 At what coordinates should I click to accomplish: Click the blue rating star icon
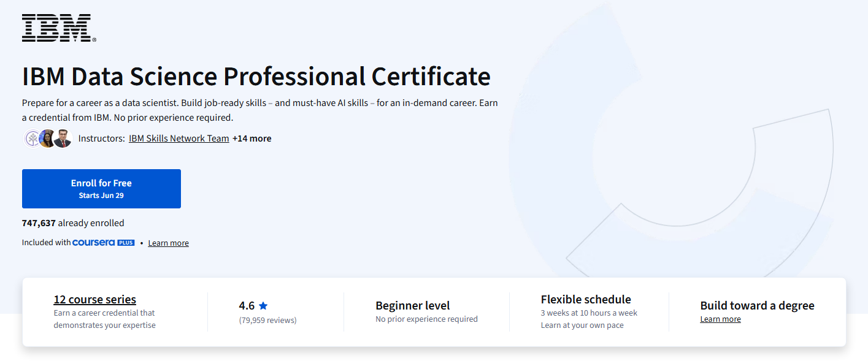(x=263, y=305)
